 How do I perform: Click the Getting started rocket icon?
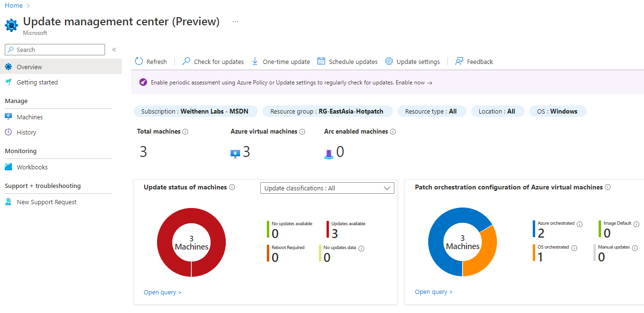point(9,82)
